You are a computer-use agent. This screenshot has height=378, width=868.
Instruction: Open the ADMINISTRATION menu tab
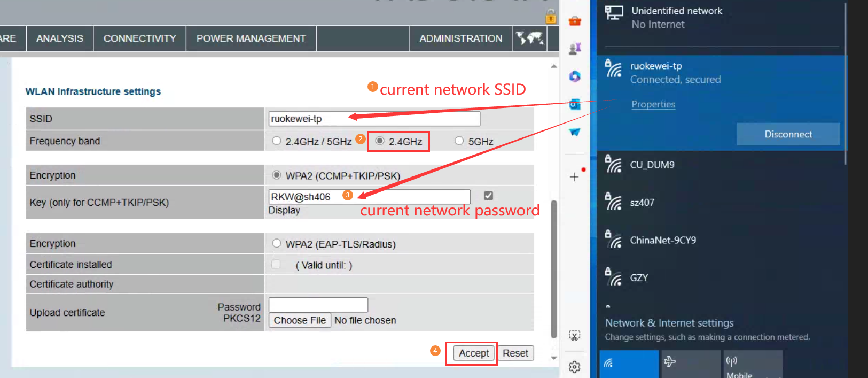461,38
